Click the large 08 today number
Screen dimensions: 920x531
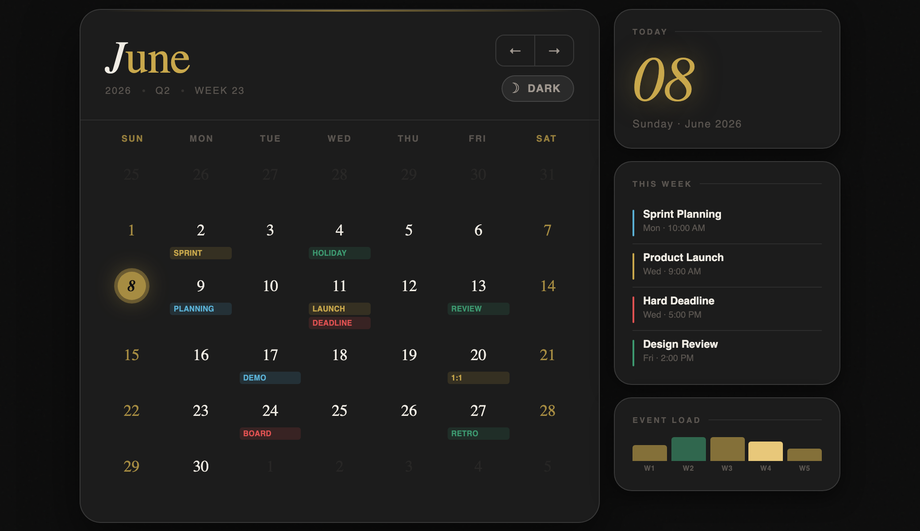[x=664, y=79]
